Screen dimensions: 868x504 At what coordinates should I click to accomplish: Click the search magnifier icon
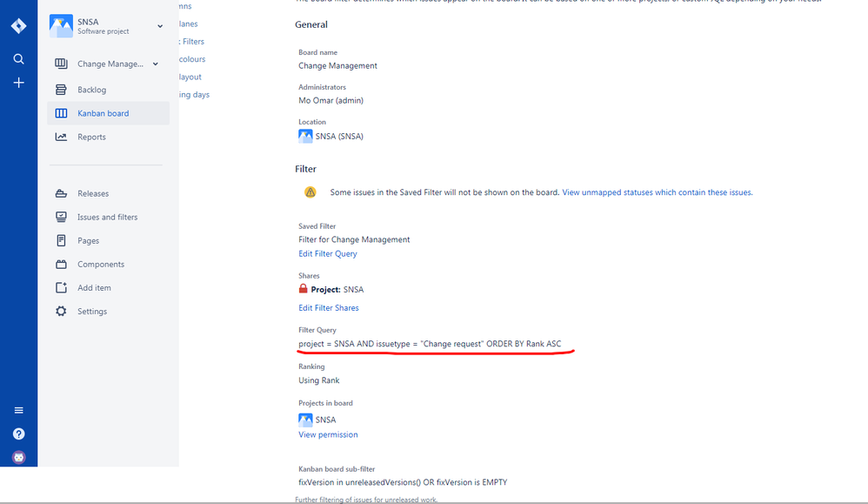point(18,59)
